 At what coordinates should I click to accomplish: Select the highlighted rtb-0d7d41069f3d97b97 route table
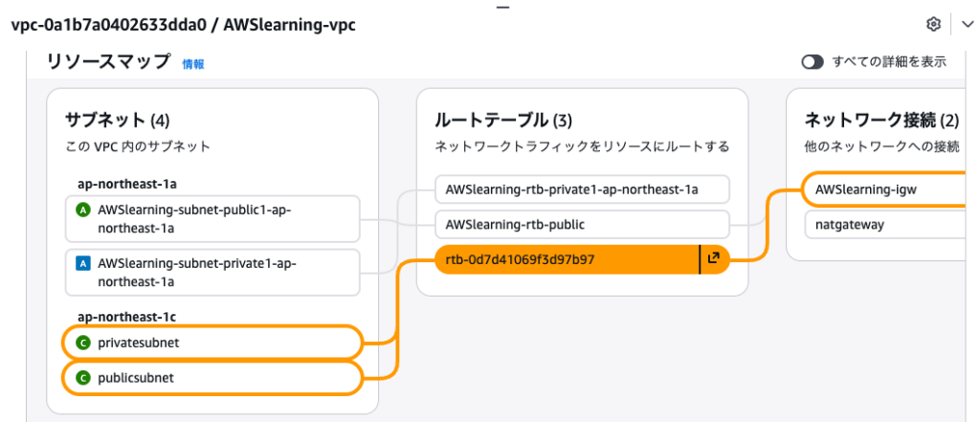click(x=565, y=258)
